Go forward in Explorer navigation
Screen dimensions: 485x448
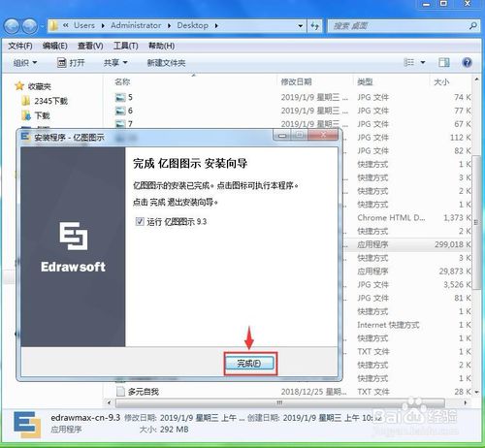(x=30, y=26)
